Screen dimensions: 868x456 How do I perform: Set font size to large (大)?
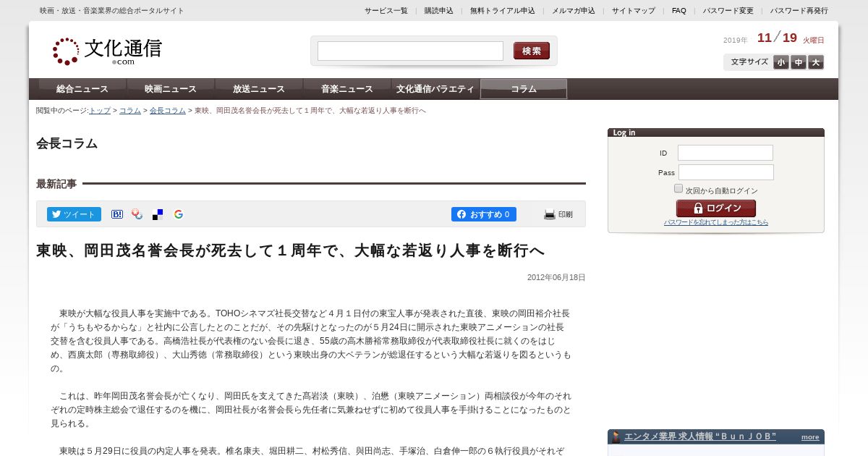tap(816, 62)
